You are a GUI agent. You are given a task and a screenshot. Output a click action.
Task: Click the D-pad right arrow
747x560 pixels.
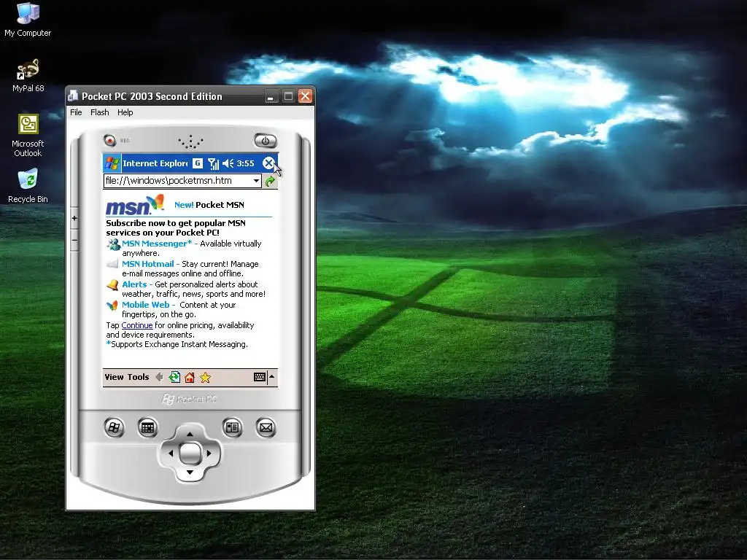click(x=209, y=454)
